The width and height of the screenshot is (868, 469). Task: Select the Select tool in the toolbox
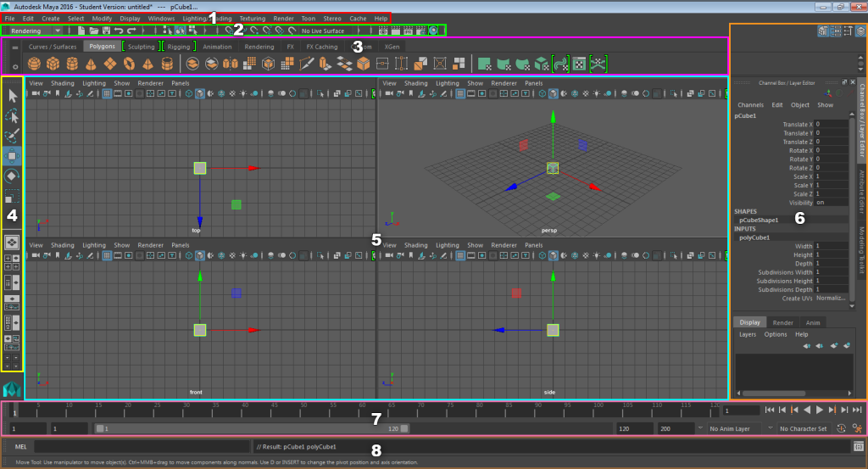pos(12,97)
